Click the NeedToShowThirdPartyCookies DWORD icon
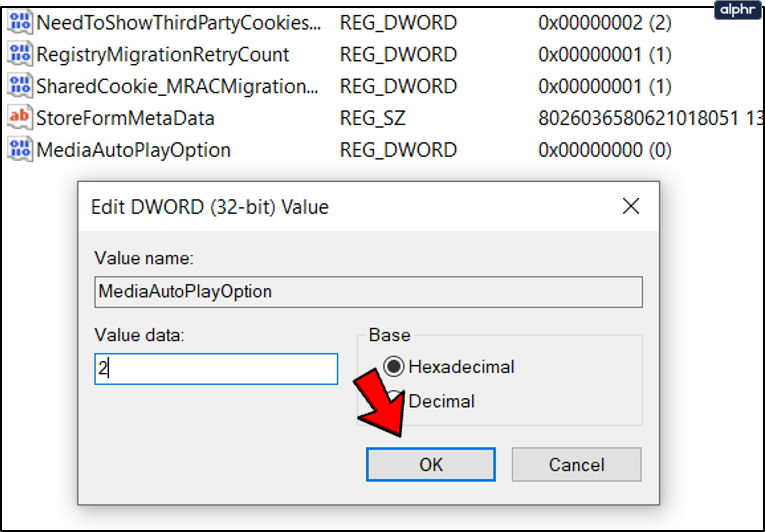Viewport: 765px width, 532px height. (19, 22)
